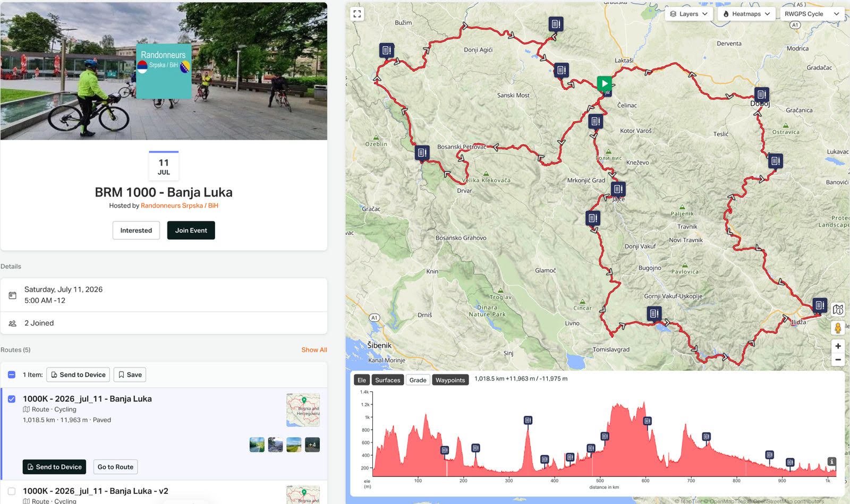Click the Join Event button
Viewport: 850px width, 504px height.
191,230
